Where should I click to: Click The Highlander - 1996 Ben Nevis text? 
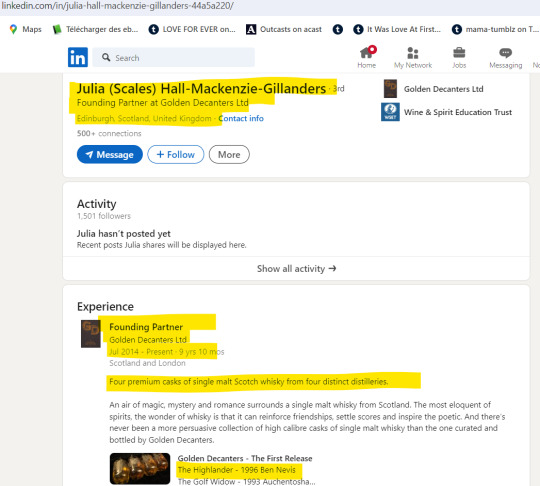point(237,470)
